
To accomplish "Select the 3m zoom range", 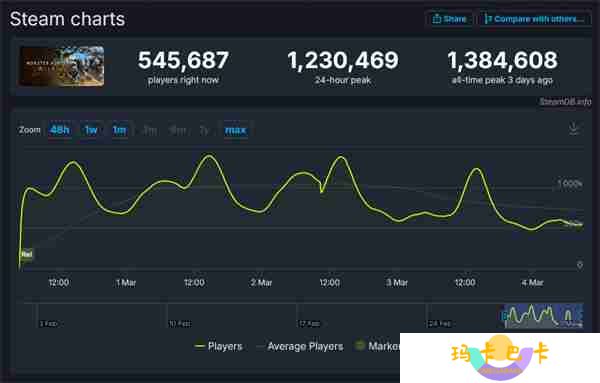I will (x=150, y=130).
